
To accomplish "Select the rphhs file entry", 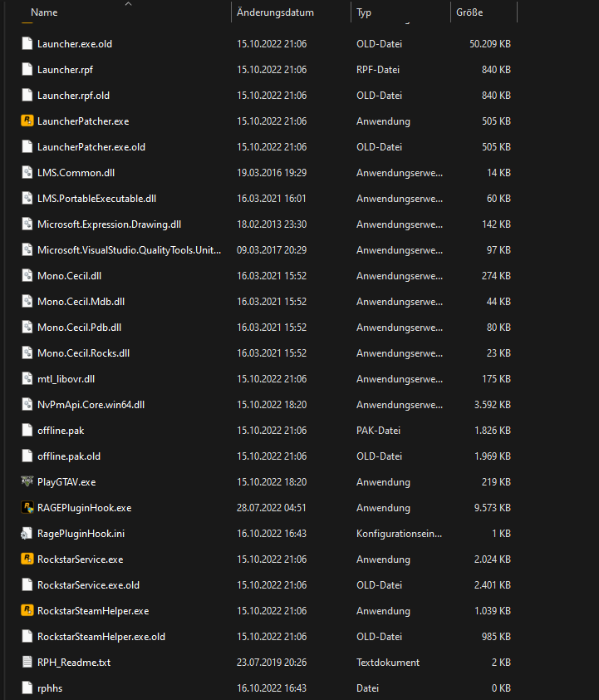I will pyautogui.click(x=49, y=688).
